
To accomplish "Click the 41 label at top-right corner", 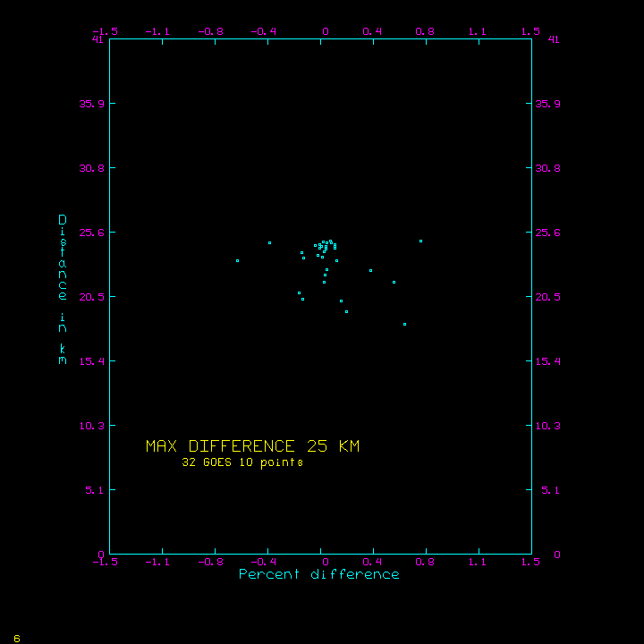I will (554, 39).
